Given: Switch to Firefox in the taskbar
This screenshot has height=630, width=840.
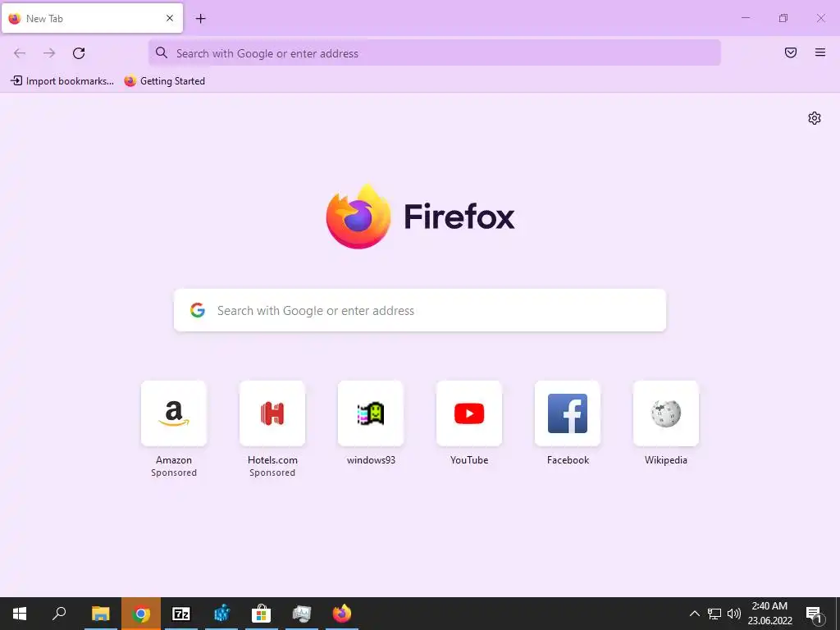Looking at the screenshot, I should [342, 614].
